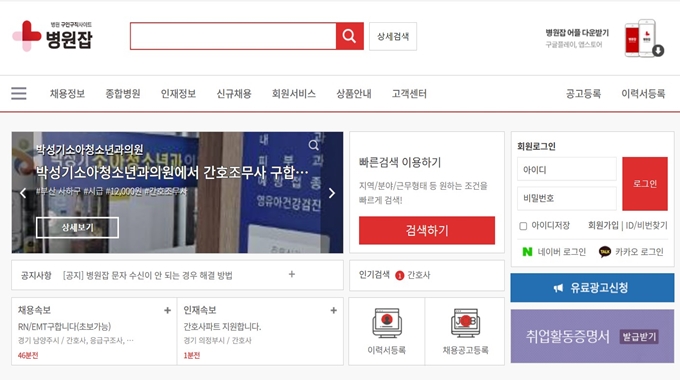Open the 고객센터 menu
Viewport: 680px width, 380px height.
409,94
